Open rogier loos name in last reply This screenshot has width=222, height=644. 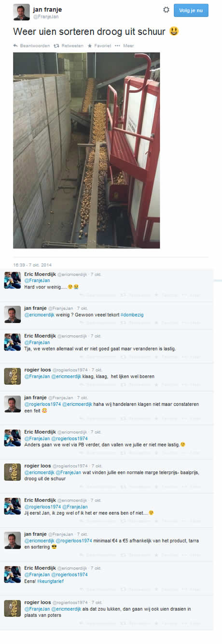pyautogui.click(x=37, y=602)
